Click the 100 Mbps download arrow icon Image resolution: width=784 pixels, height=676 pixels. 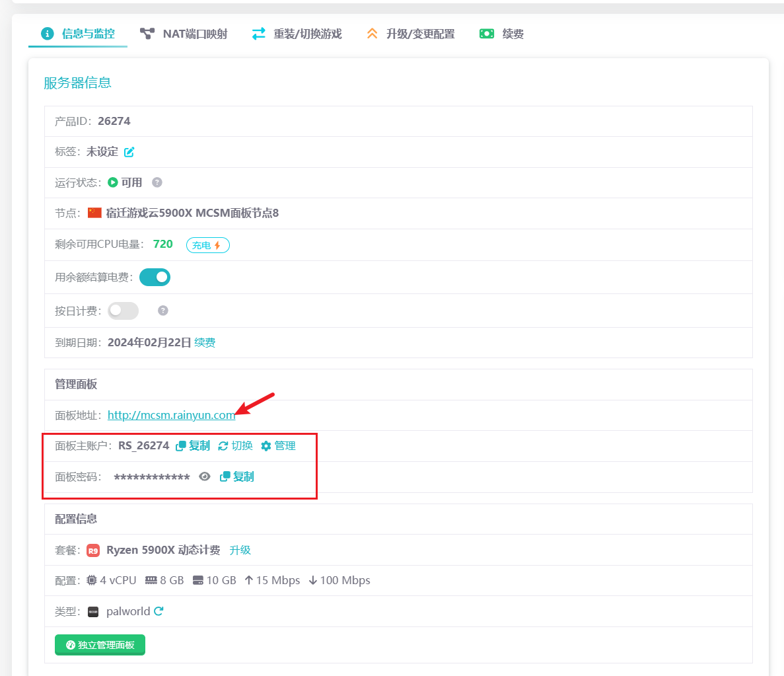313,580
